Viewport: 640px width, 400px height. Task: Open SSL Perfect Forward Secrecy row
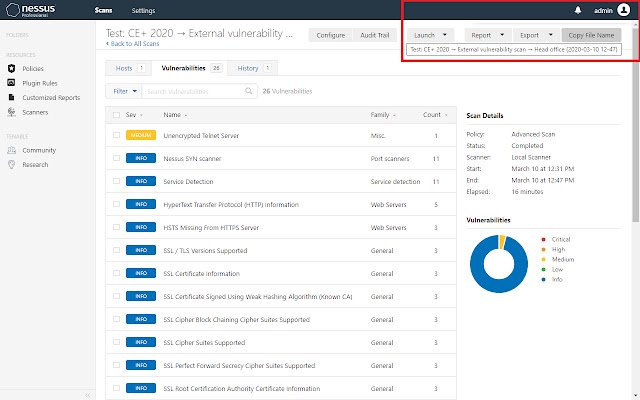click(280, 365)
